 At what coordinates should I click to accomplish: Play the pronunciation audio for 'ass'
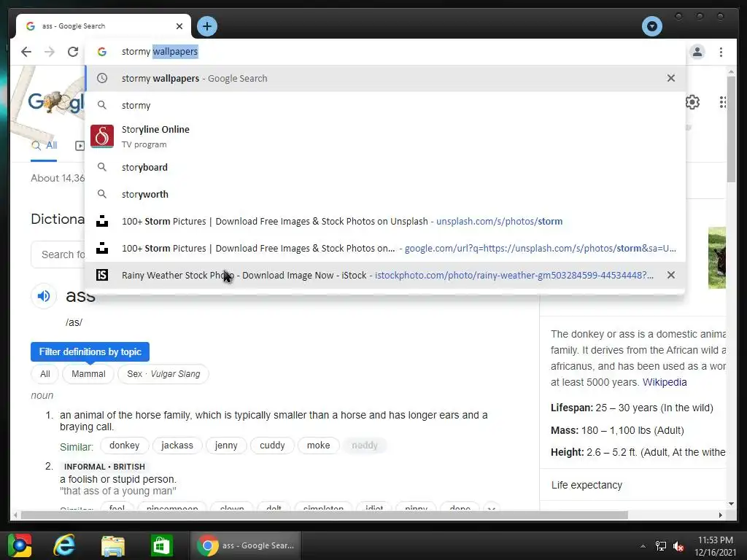click(43, 296)
